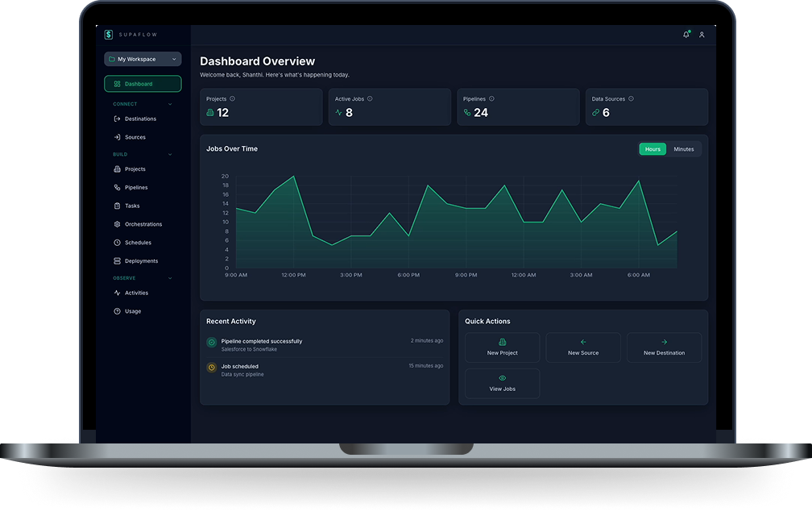Switch chart to Minutes view

point(684,149)
